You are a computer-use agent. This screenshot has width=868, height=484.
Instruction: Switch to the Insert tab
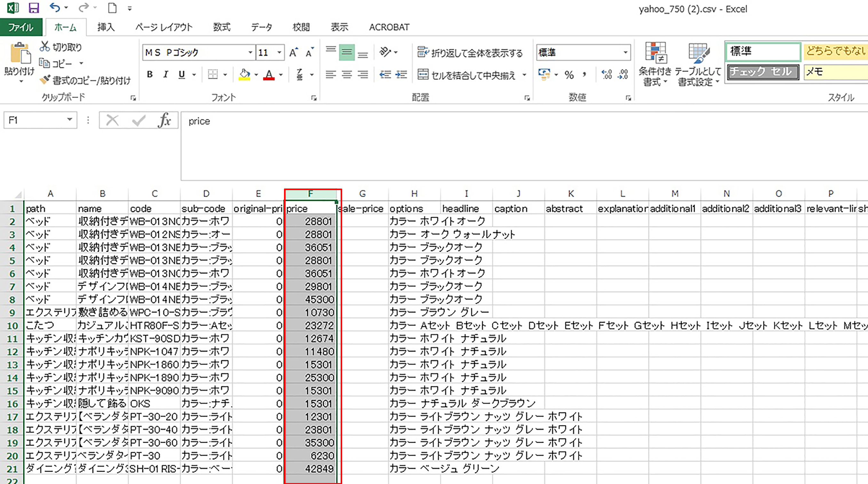106,27
